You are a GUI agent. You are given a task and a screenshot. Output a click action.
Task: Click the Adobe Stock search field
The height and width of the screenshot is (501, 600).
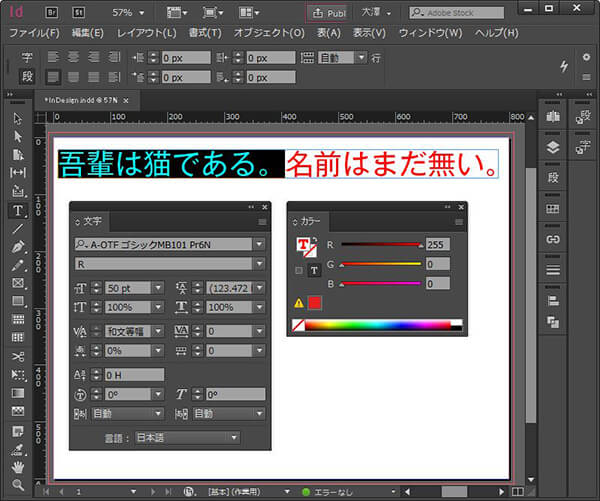pyautogui.click(x=457, y=13)
